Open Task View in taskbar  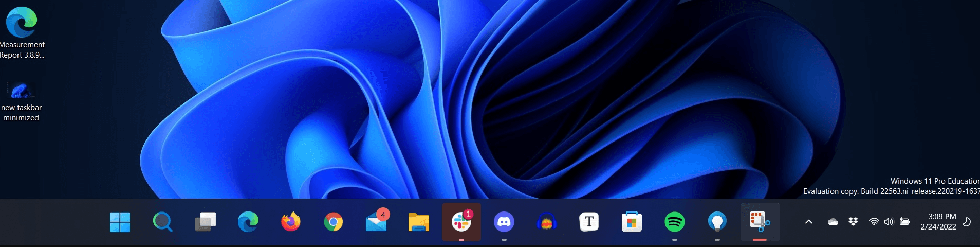(x=205, y=222)
